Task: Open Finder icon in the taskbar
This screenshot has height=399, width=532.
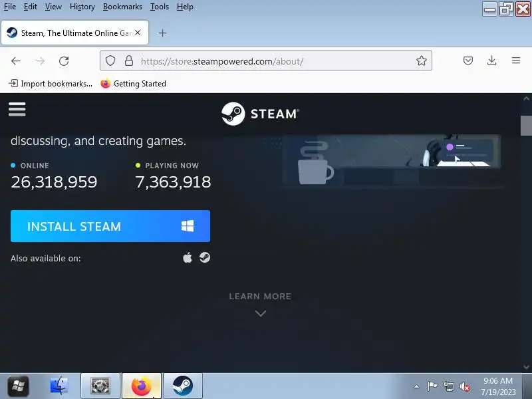Action: pyautogui.click(x=59, y=386)
